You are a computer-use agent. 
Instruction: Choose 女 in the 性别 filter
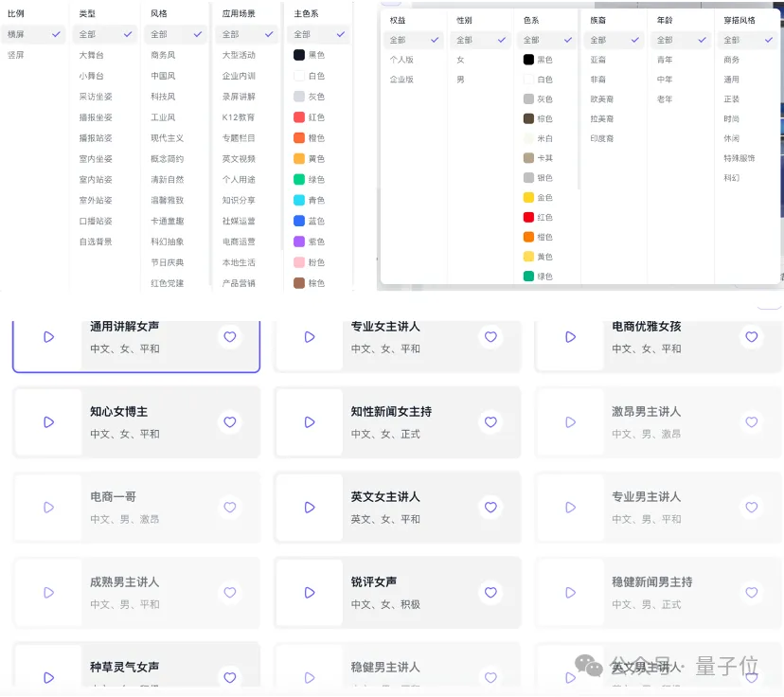(x=461, y=60)
